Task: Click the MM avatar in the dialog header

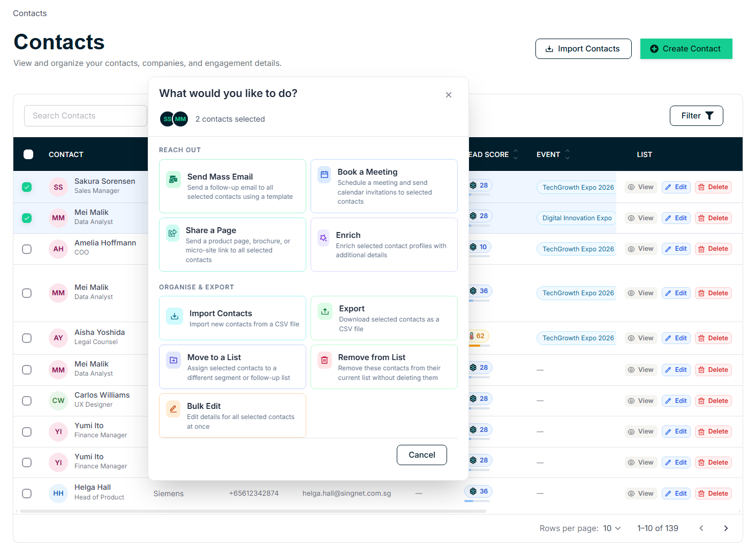Action: click(x=180, y=119)
